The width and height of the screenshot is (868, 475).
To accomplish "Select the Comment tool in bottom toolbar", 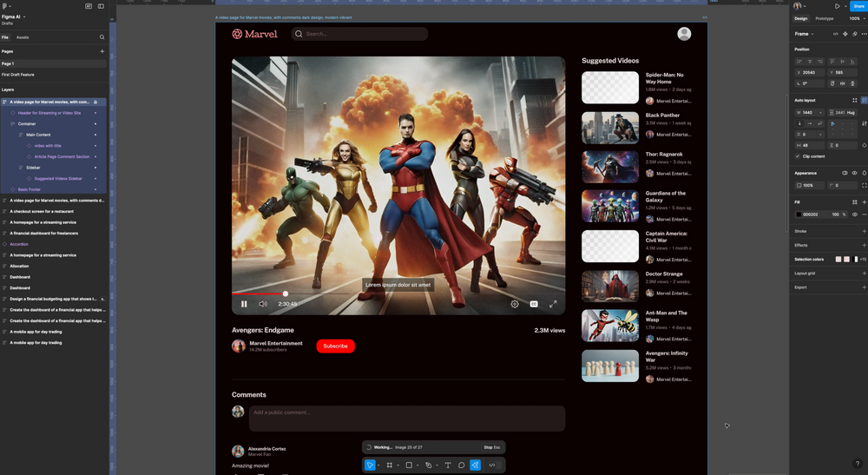I will [x=462, y=465].
